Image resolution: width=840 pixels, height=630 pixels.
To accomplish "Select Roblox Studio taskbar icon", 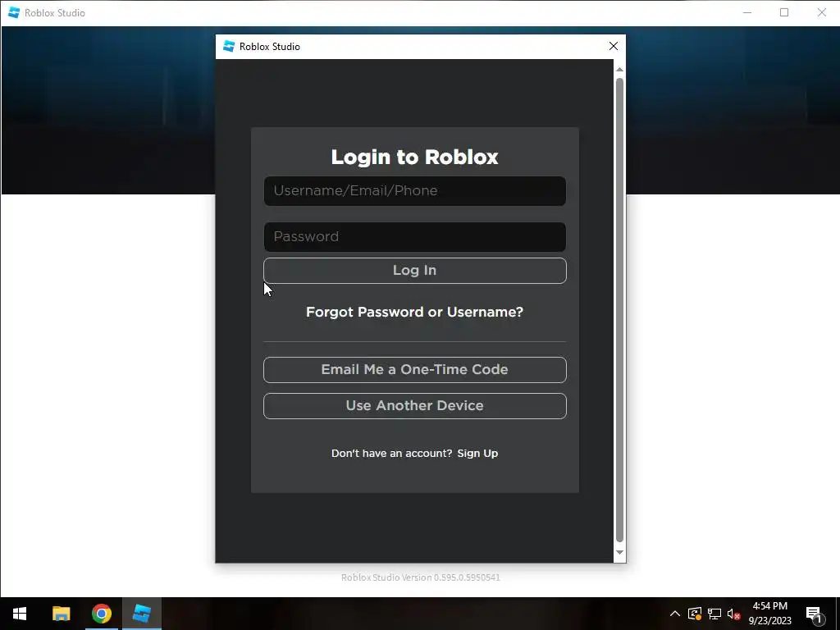I will [x=141, y=614].
